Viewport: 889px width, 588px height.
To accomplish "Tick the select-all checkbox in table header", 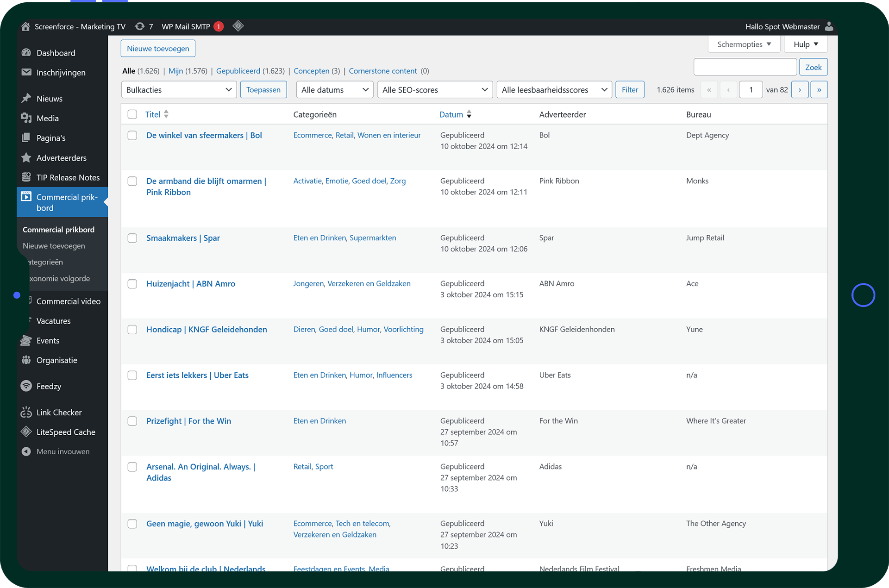I will pyautogui.click(x=132, y=114).
